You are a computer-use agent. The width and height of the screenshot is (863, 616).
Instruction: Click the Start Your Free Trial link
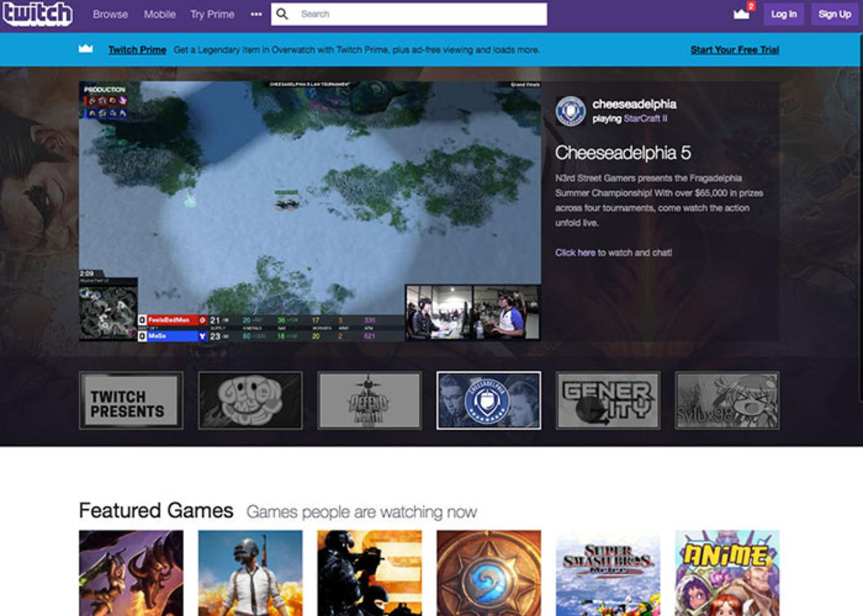coord(734,50)
